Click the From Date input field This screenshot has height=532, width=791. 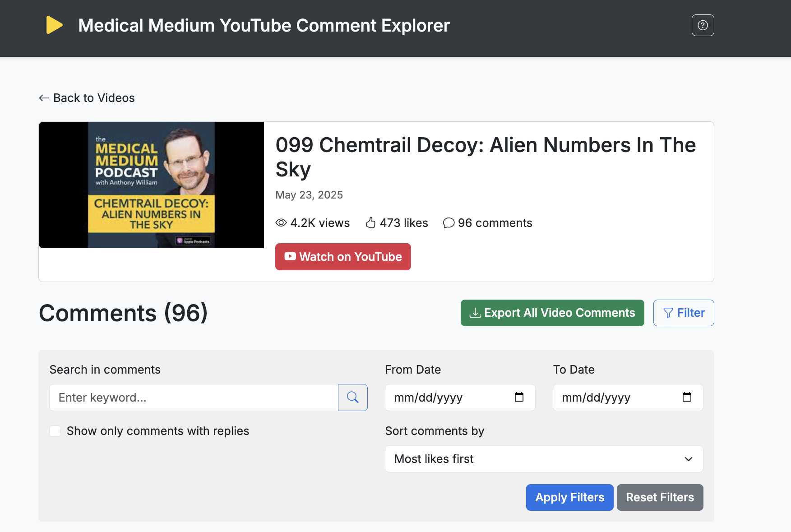pyautogui.click(x=460, y=398)
